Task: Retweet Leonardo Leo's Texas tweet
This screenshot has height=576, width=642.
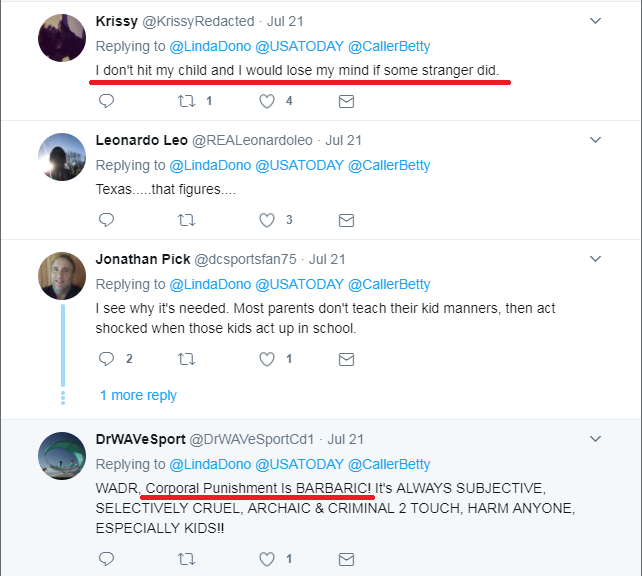Action: 186,220
